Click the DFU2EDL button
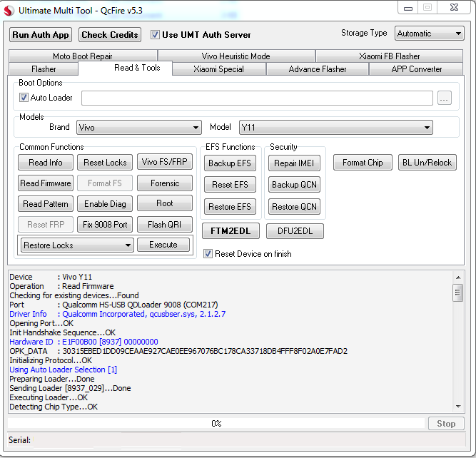This screenshot has height=458, width=476. pyautogui.click(x=295, y=231)
